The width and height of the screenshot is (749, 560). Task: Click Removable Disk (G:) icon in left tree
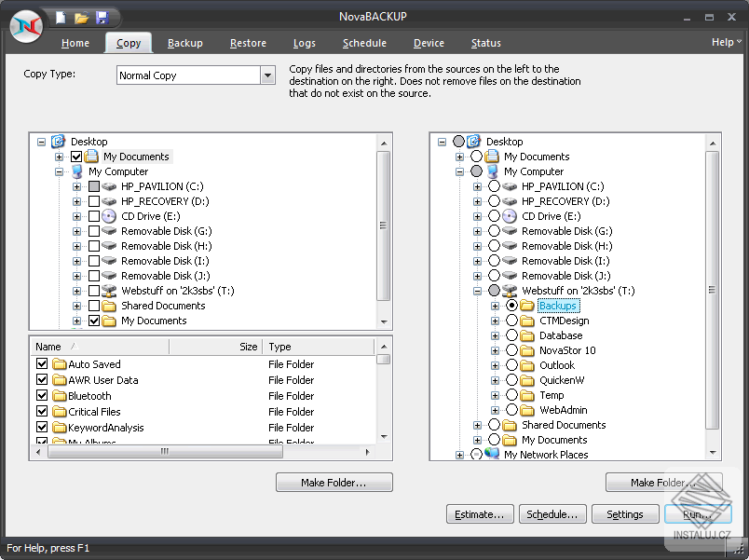click(109, 231)
